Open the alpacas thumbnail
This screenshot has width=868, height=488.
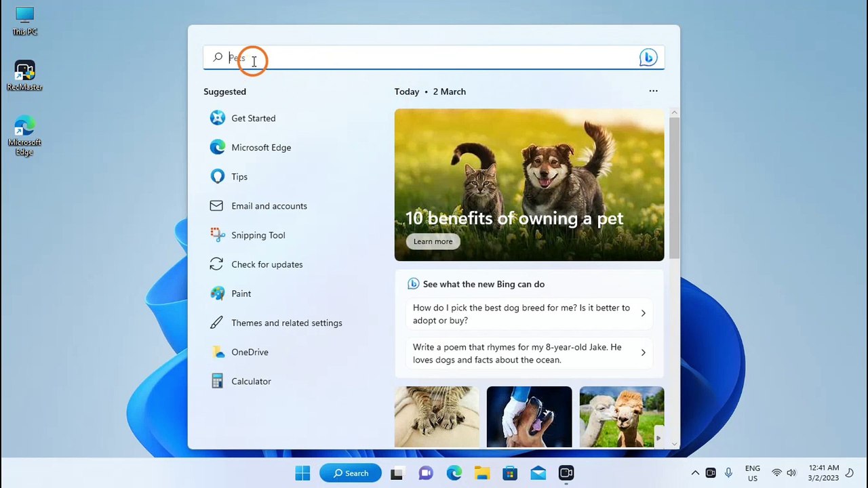(621, 417)
